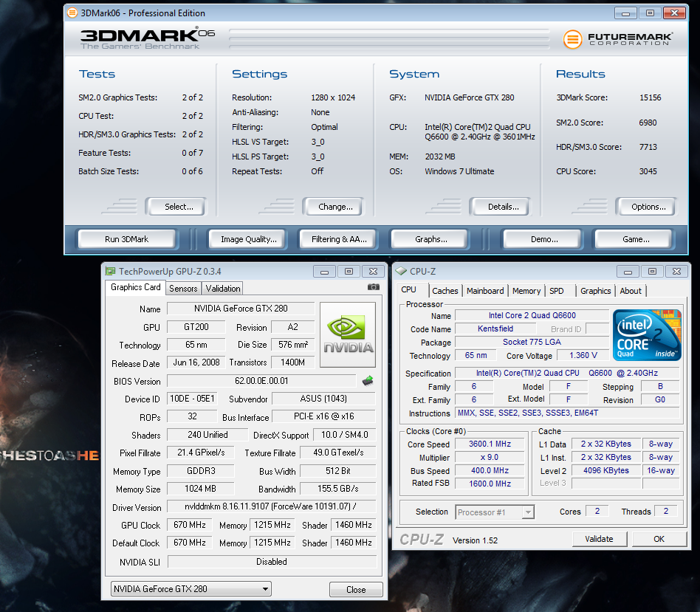Close the CPU-Z window via title bar
Screen dimensions: 700x612
[x=676, y=272]
